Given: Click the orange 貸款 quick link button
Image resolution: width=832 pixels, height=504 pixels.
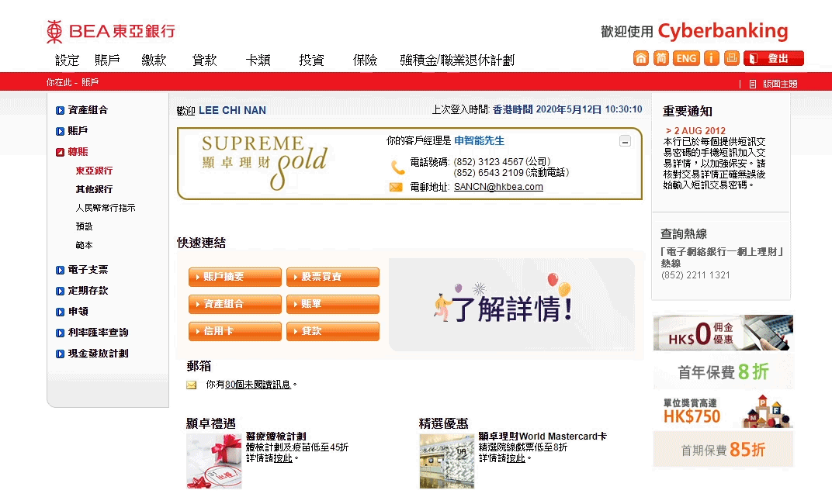Looking at the screenshot, I should coord(333,330).
